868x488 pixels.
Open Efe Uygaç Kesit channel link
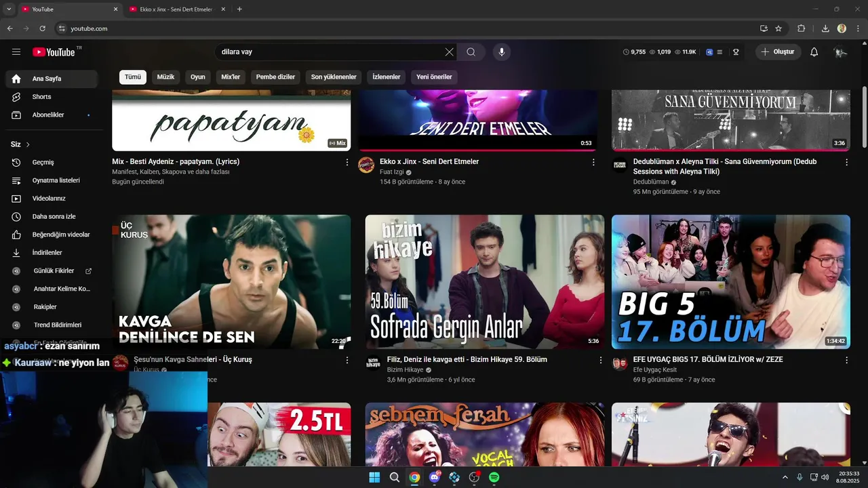(x=655, y=370)
